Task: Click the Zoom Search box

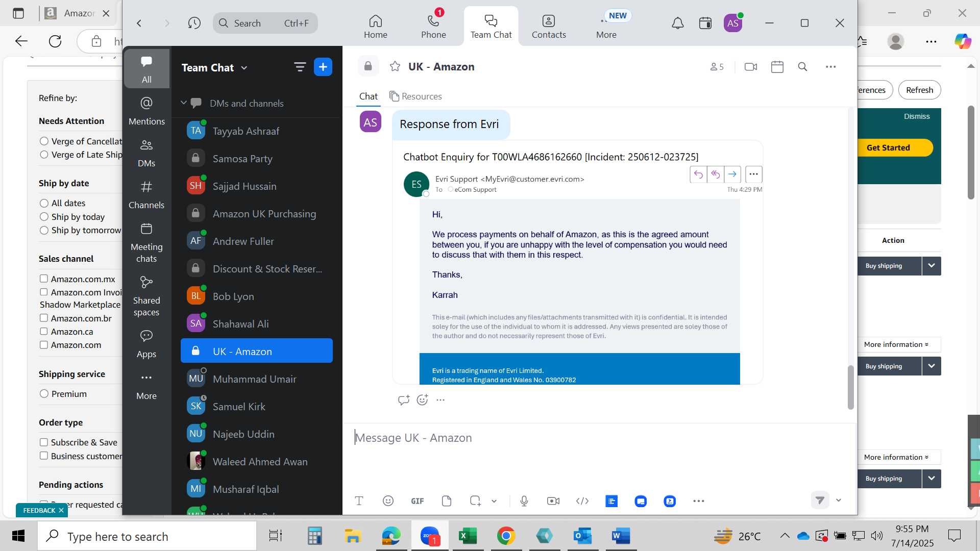Action: [265, 23]
